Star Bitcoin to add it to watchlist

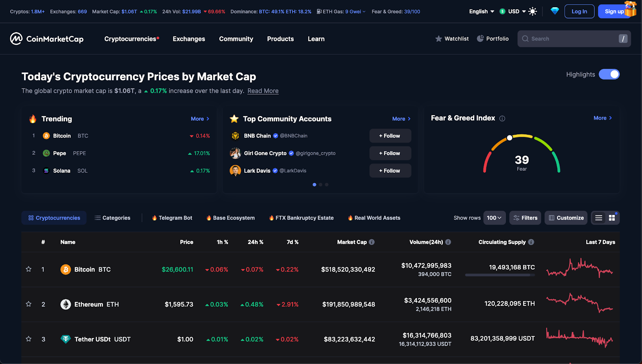pyautogui.click(x=28, y=269)
